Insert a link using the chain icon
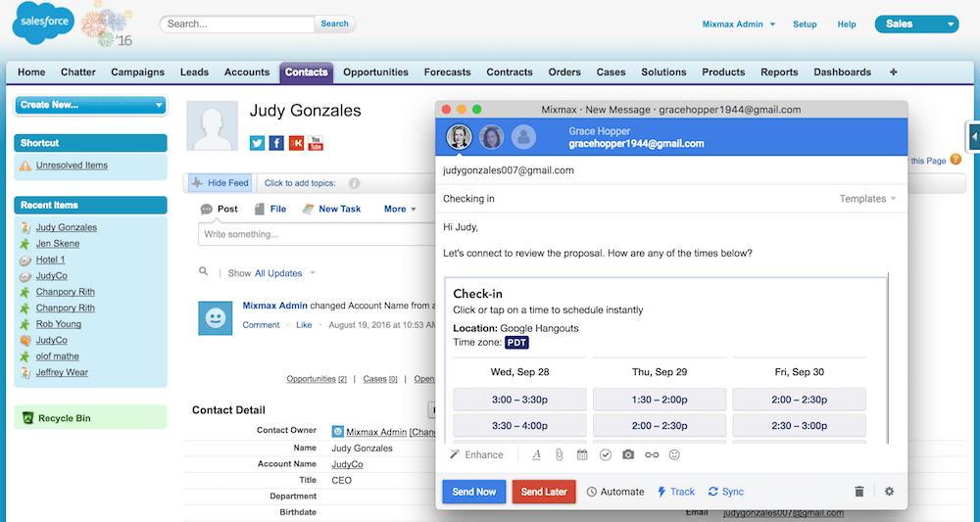 [652, 454]
